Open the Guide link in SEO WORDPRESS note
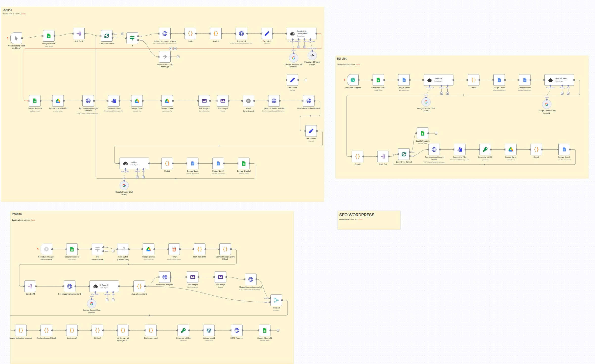 (360, 220)
